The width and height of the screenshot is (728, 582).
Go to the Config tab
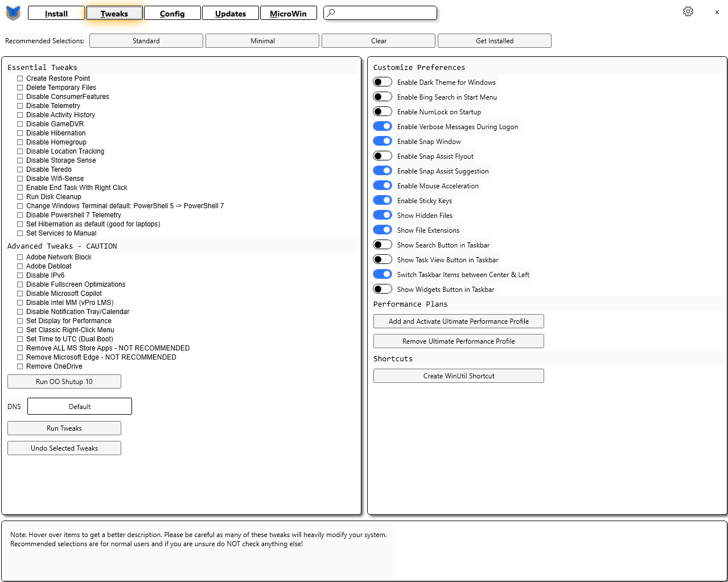click(x=172, y=13)
